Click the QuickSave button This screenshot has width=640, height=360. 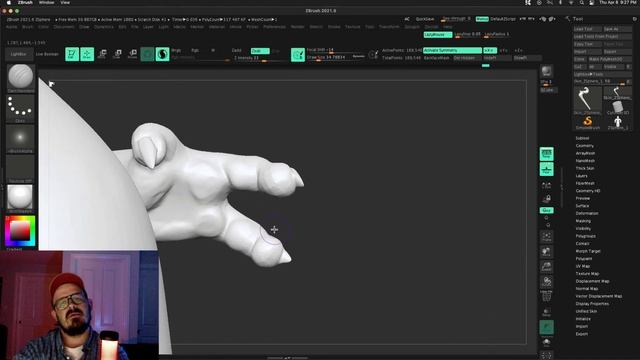click(x=425, y=19)
